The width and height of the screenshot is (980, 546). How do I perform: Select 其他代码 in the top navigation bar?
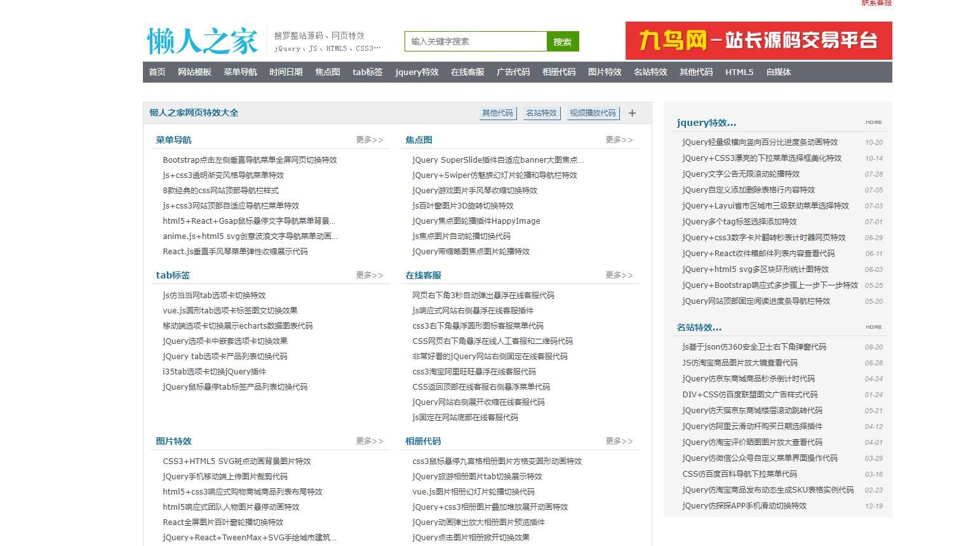coord(696,72)
